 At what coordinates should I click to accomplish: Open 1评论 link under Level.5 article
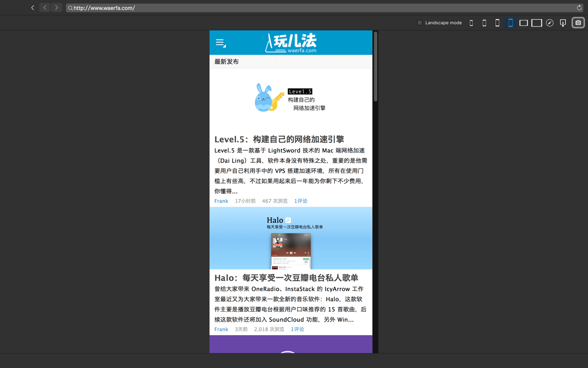[x=301, y=201]
